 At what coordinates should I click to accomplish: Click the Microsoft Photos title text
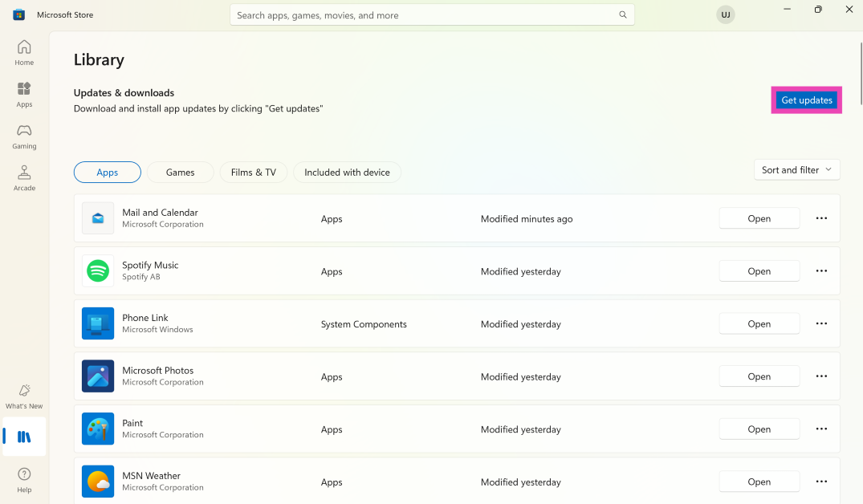coord(158,370)
